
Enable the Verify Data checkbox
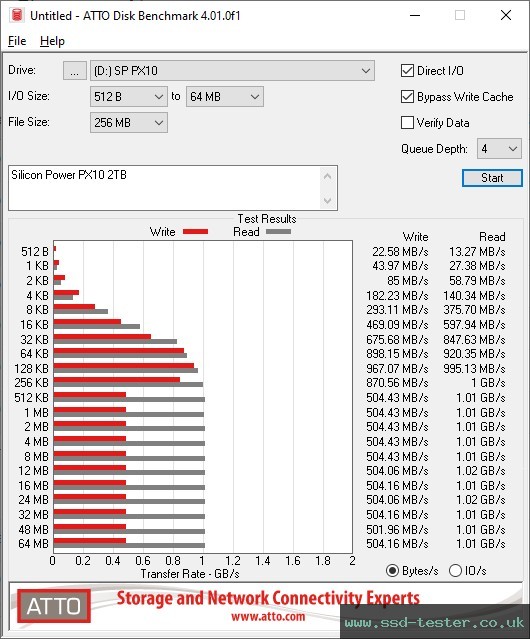(x=407, y=123)
